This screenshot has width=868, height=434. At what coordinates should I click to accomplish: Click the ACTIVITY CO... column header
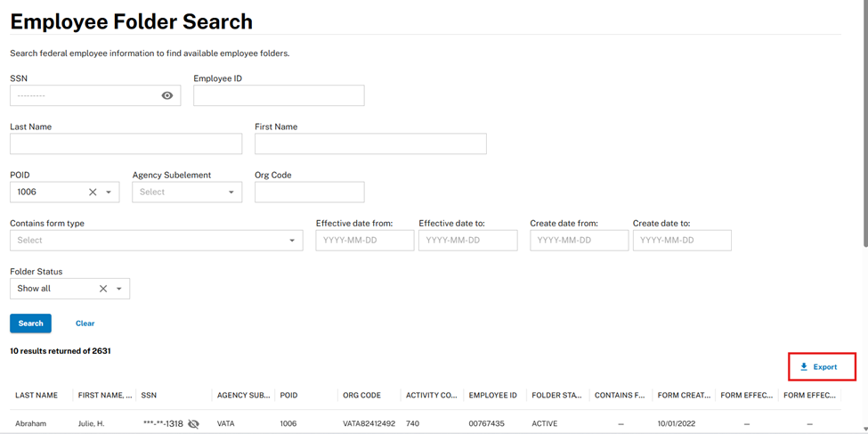433,395
